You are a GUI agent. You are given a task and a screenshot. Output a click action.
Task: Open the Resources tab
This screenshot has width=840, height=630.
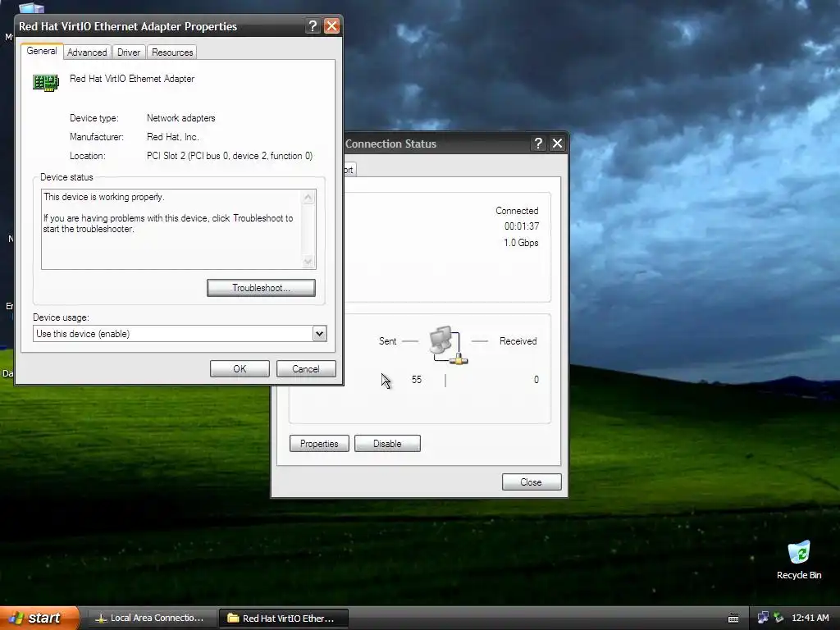coord(172,52)
